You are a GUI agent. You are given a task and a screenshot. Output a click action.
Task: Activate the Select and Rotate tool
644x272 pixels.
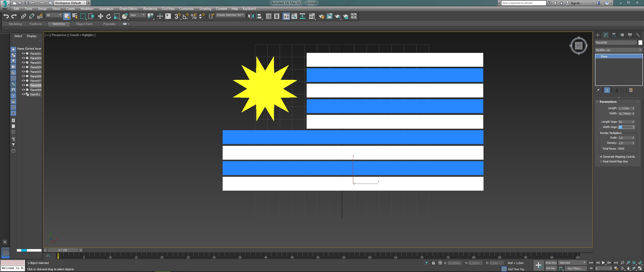(108, 16)
